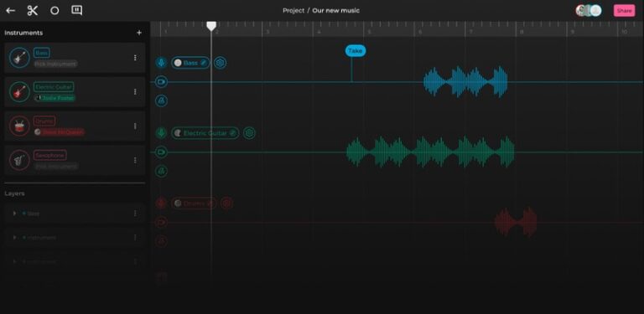Click the timeline ruler at bar 8
The image size is (644, 314).
click(522, 31)
